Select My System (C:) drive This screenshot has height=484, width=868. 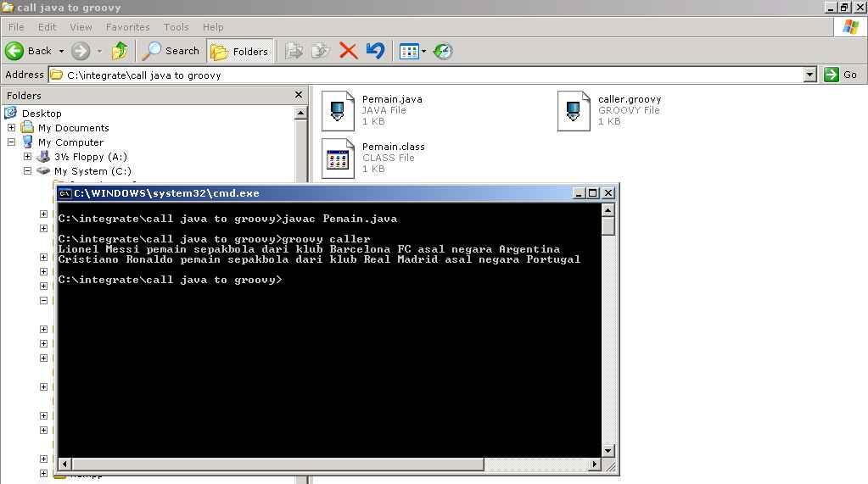(x=93, y=171)
